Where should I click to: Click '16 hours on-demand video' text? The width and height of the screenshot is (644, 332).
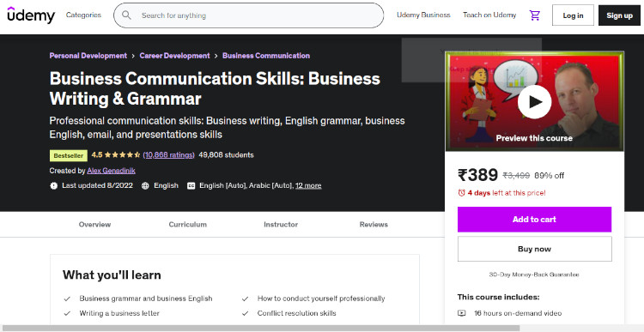pos(518,313)
